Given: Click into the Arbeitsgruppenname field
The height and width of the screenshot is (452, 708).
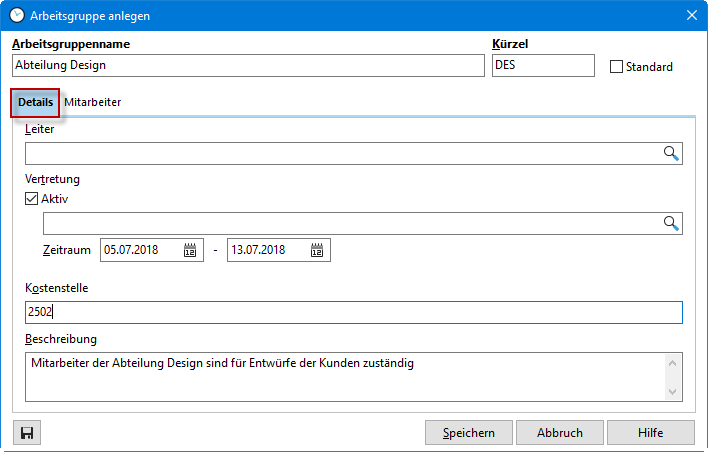Looking at the screenshot, I should [x=247, y=65].
